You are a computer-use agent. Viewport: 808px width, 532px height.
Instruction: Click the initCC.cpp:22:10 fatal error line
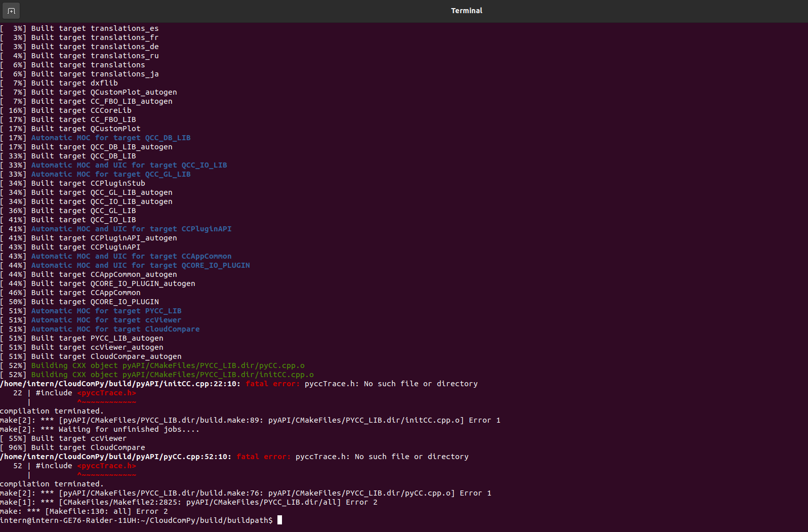[239, 384]
